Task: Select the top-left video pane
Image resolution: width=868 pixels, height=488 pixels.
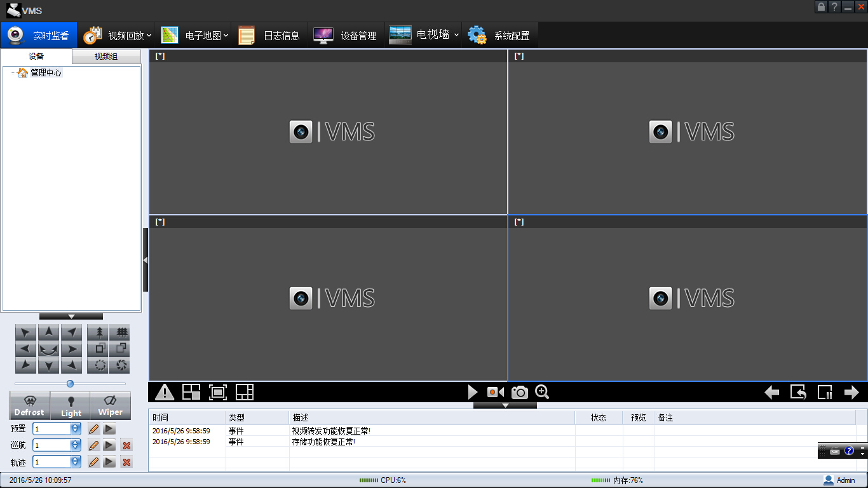Action: (x=329, y=132)
